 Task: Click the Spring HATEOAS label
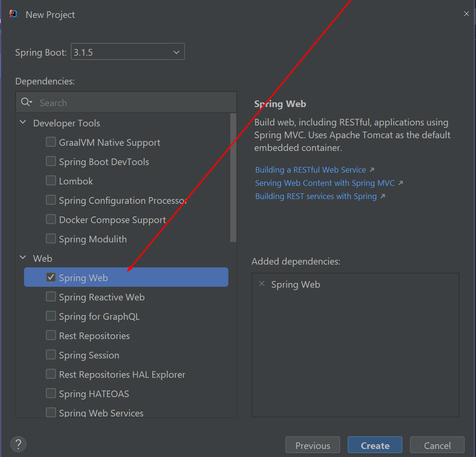[94, 394]
